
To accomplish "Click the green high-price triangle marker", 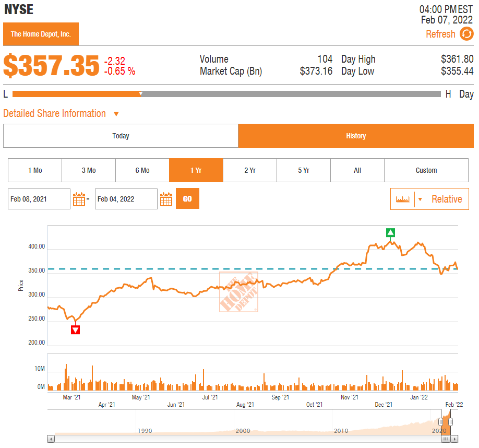I will [390, 232].
